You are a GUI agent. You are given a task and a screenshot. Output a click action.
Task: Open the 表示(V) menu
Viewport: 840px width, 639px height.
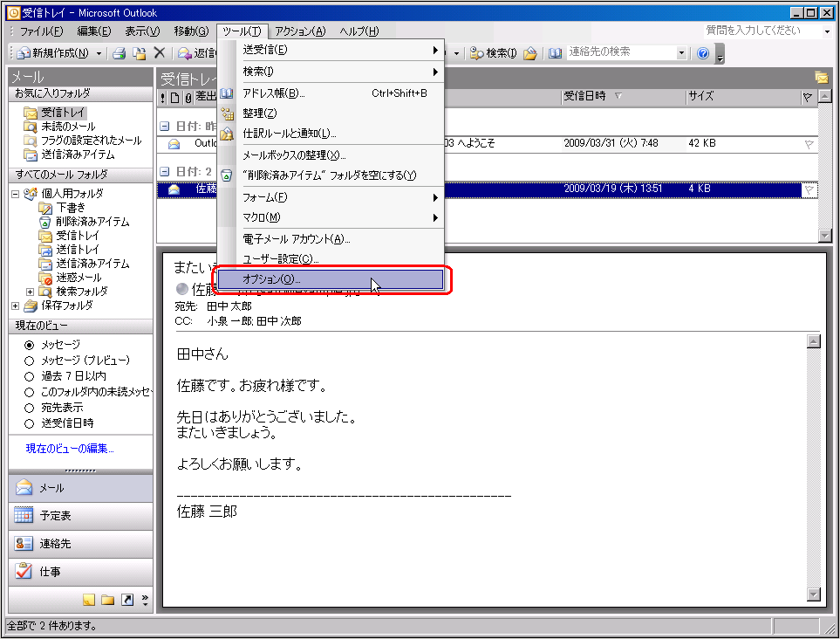(142, 31)
